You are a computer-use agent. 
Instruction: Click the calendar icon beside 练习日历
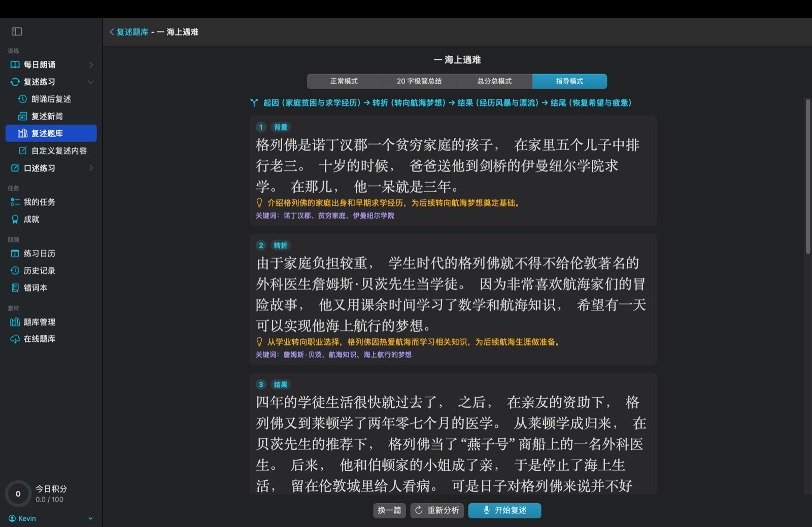click(x=15, y=253)
